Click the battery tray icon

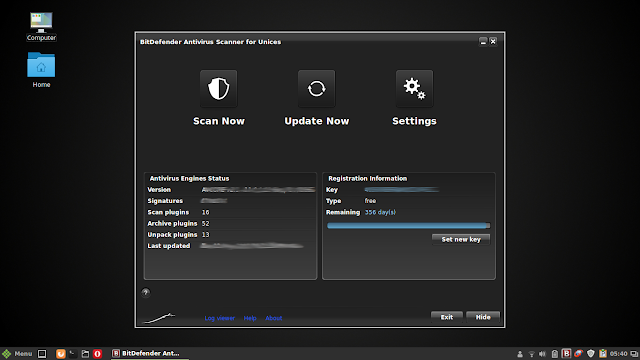[554, 354]
